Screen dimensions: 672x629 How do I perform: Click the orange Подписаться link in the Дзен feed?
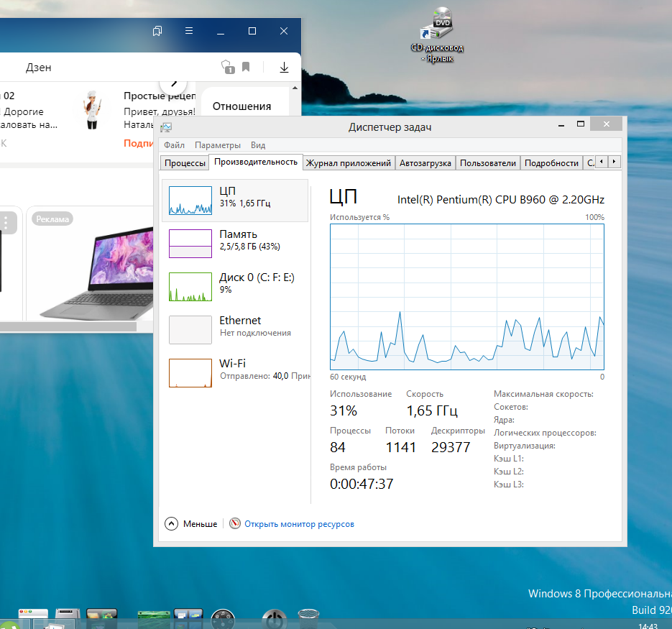(138, 143)
